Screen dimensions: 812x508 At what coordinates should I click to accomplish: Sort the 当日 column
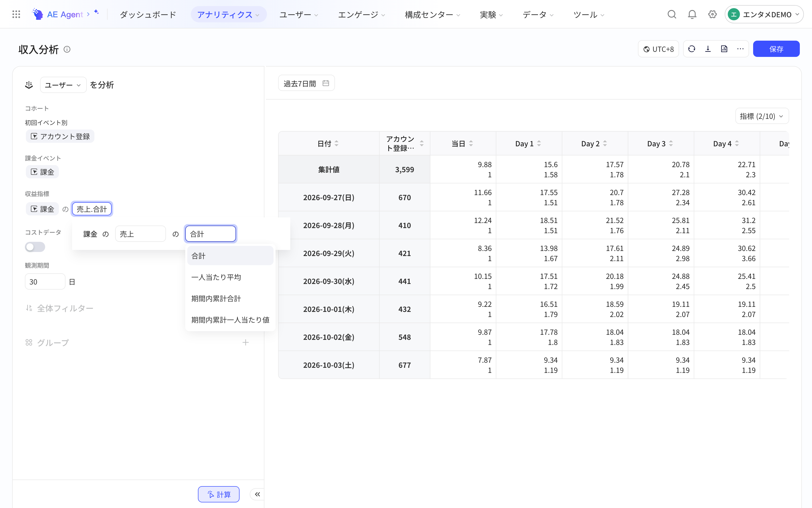click(471, 144)
